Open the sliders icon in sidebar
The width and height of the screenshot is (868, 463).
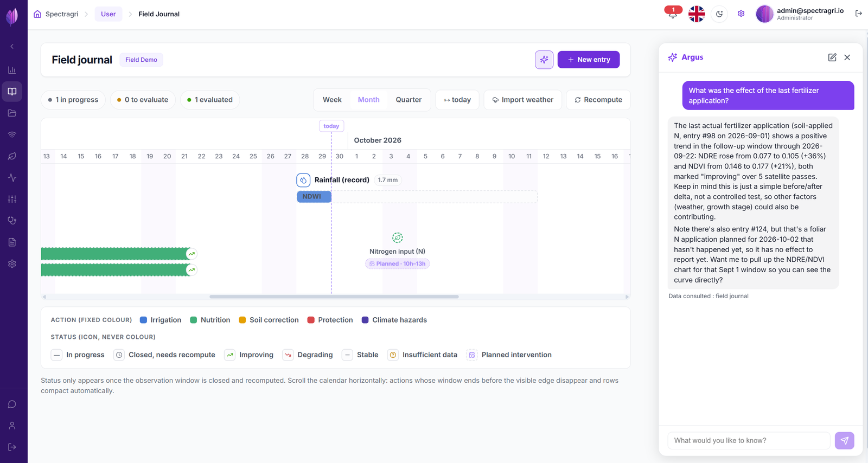click(x=12, y=199)
